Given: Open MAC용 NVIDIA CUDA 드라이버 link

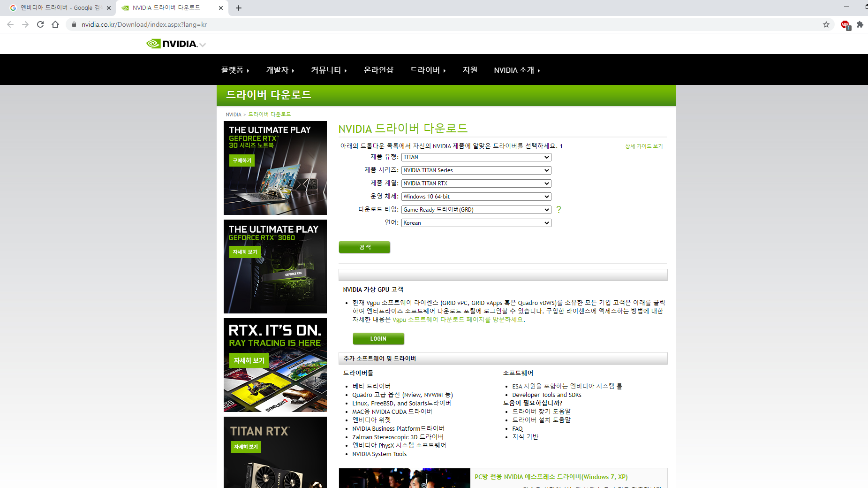Looking at the screenshot, I should click(392, 412).
